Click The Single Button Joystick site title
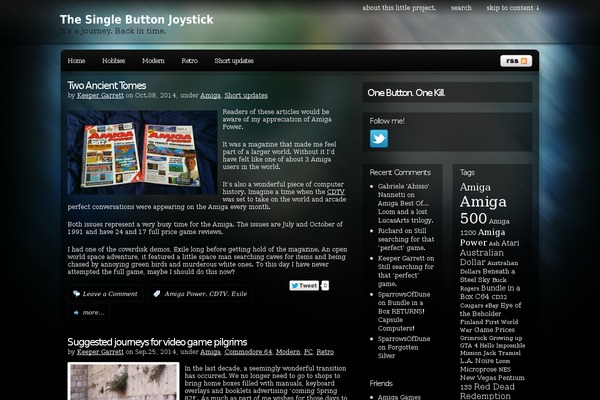This screenshot has height=400, width=600. coord(137,20)
